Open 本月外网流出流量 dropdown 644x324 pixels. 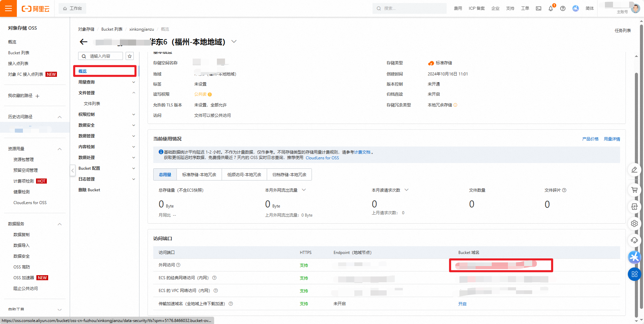[x=304, y=190]
